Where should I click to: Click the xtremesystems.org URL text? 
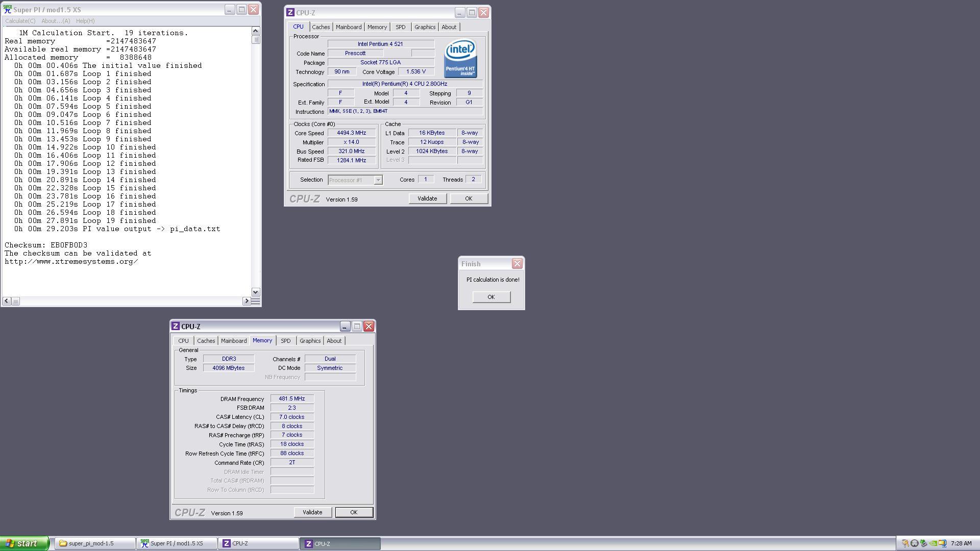[x=71, y=261]
